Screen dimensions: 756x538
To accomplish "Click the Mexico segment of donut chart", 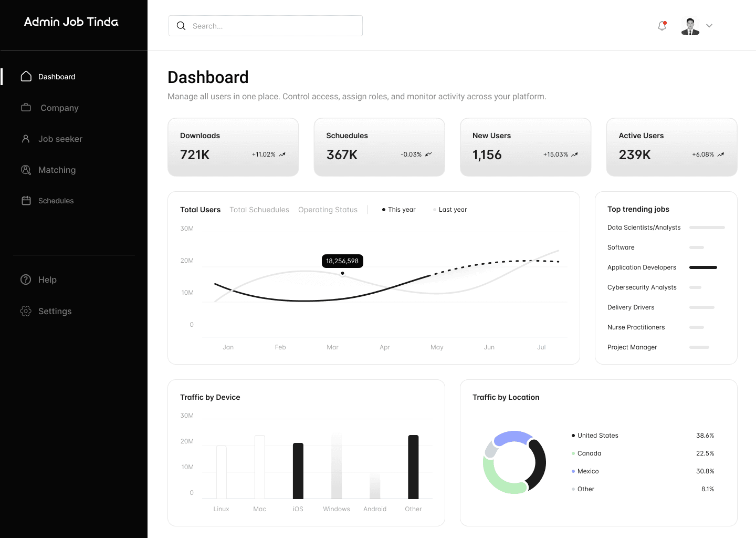I will 512,437.
